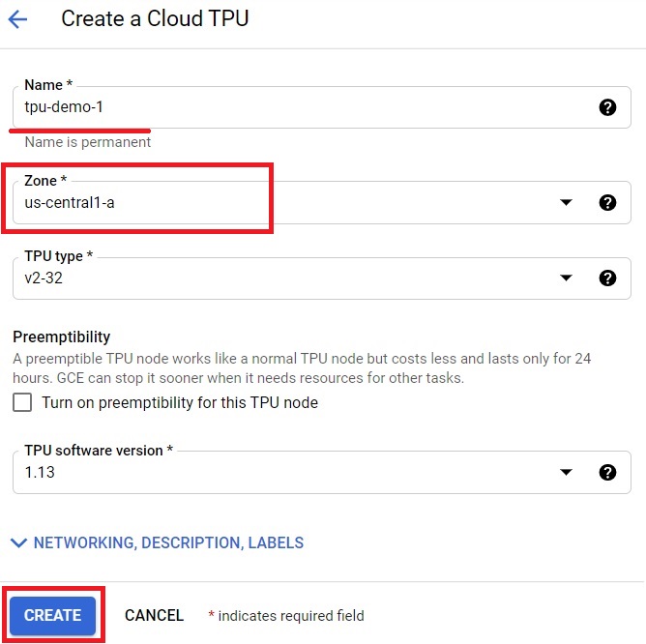Image resolution: width=646 pixels, height=644 pixels.
Task: Open help icon for TPU software version
Action: 607,472
